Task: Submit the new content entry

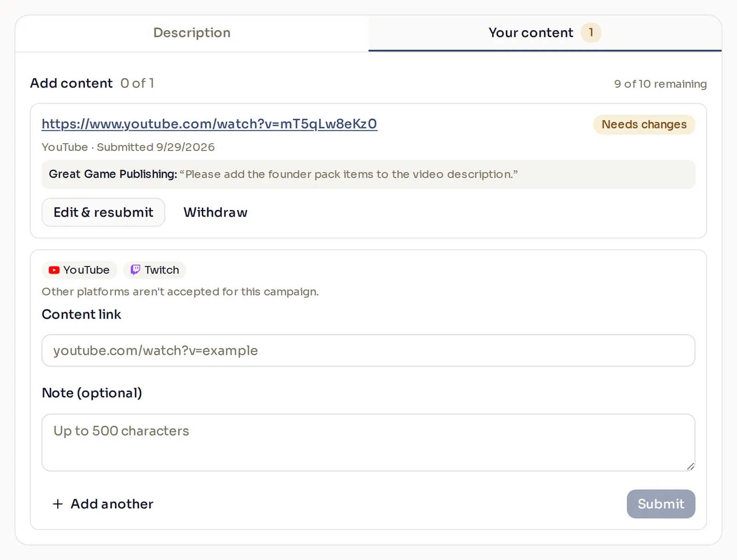Action: point(661,504)
